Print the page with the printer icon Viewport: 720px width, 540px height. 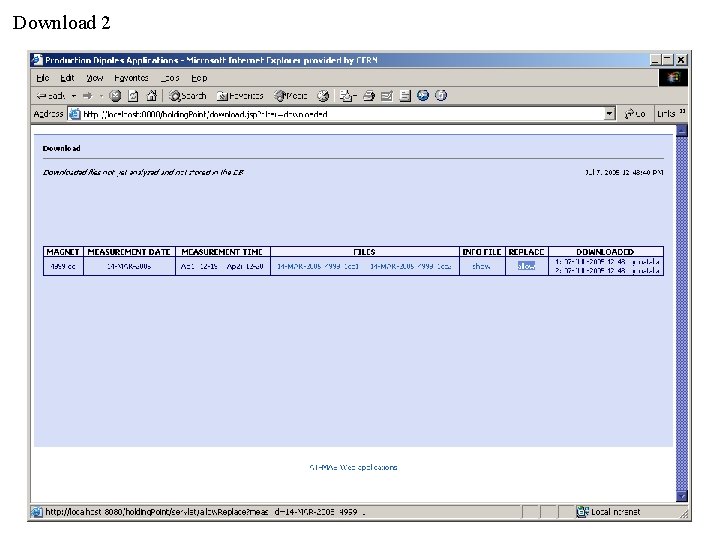pos(369,96)
